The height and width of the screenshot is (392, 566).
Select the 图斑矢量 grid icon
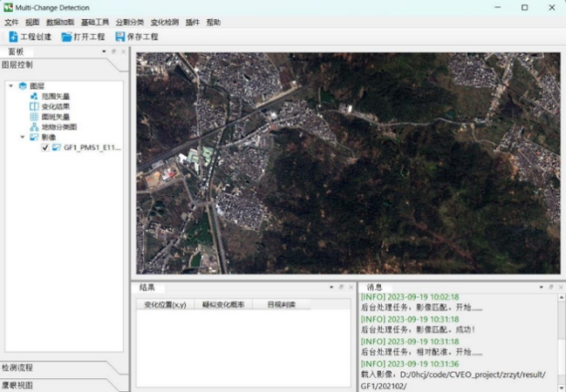[34, 116]
